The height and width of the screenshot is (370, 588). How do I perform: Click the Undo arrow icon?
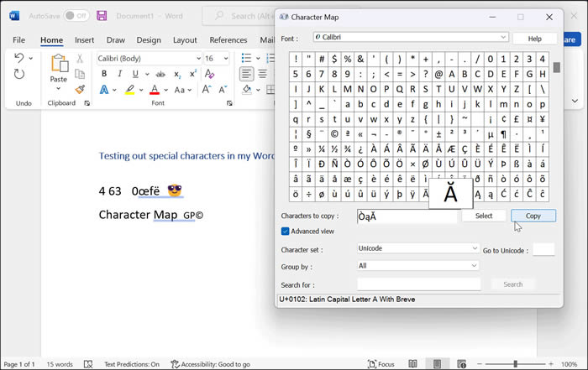coord(19,58)
